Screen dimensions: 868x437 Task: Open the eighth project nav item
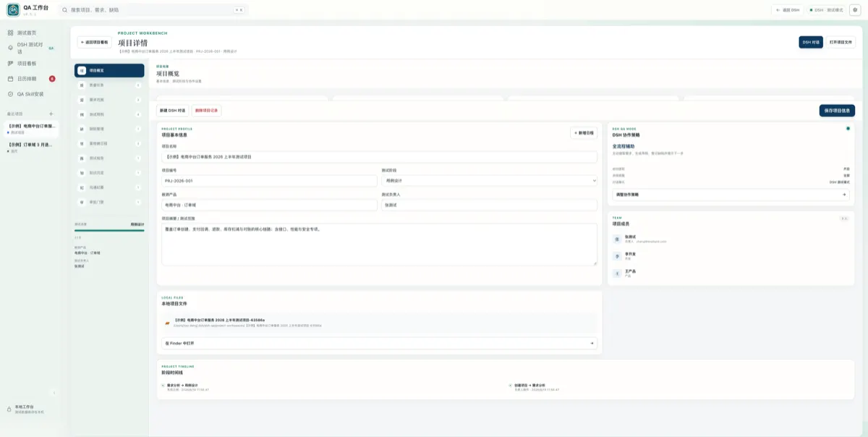tap(109, 173)
